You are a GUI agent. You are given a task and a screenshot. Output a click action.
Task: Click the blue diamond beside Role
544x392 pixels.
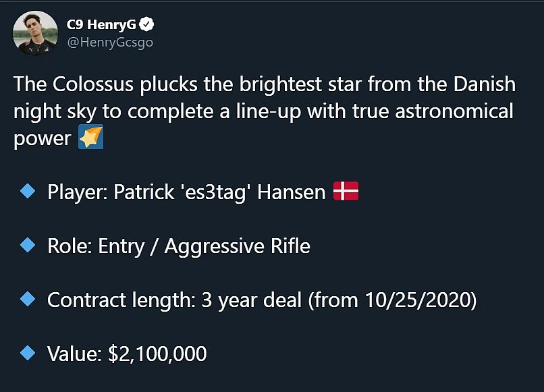coord(28,245)
